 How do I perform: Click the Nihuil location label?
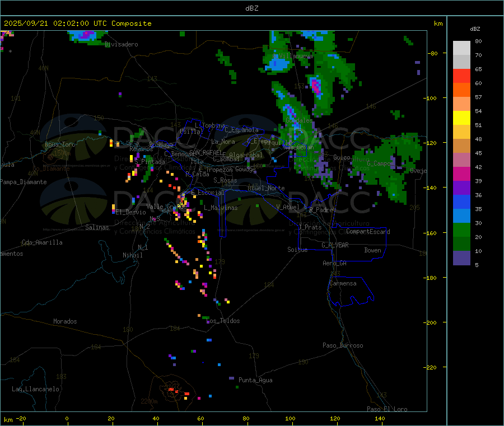[x=132, y=255]
